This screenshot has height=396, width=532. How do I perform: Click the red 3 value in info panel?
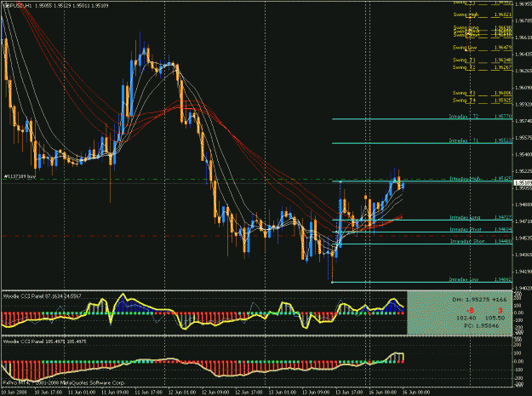click(x=500, y=310)
